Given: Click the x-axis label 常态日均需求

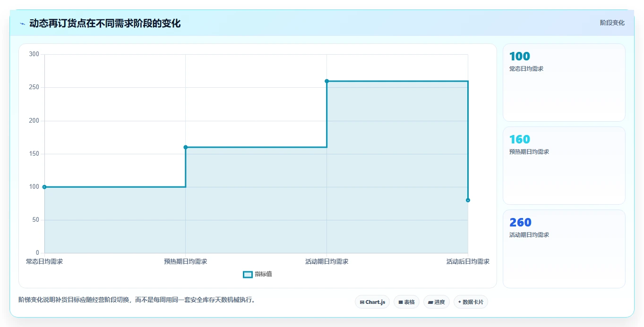Looking at the screenshot, I should click(44, 261).
